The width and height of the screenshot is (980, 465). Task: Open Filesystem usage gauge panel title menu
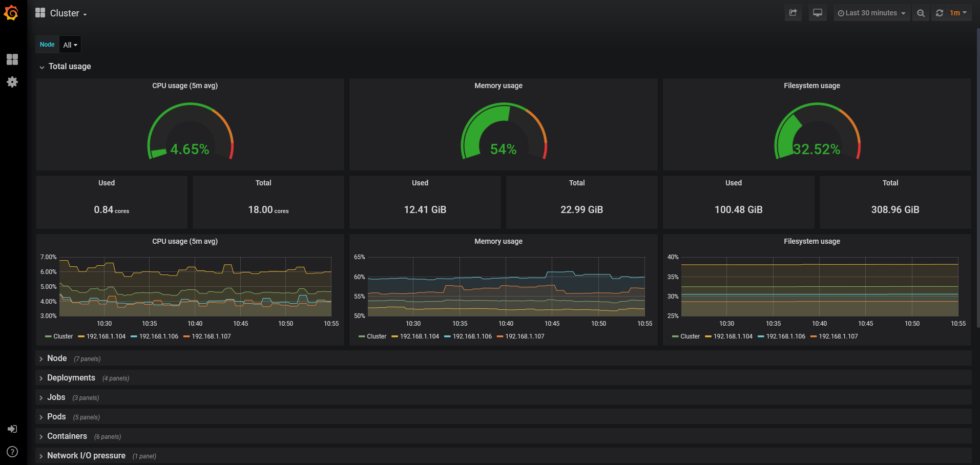point(812,86)
